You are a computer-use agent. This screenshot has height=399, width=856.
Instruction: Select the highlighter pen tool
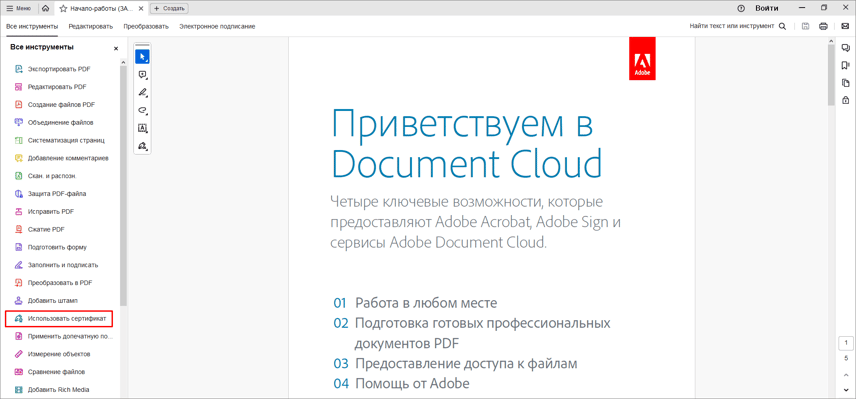[142, 92]
